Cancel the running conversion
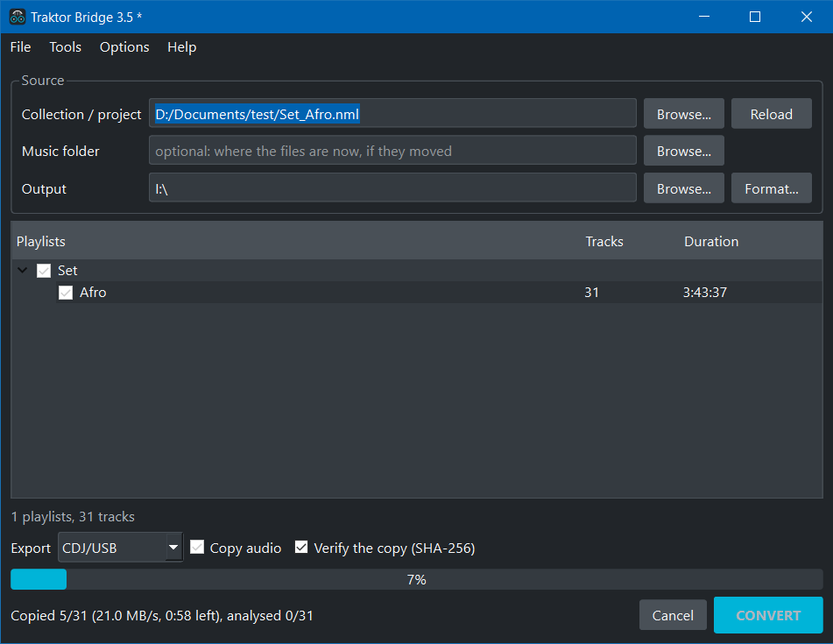 click(x=673, y=615)
